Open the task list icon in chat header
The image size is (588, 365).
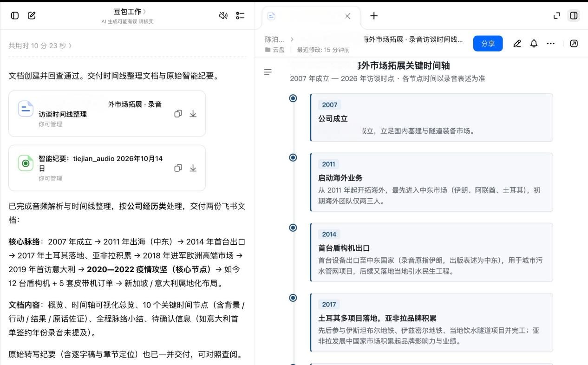tap(240, 15)
